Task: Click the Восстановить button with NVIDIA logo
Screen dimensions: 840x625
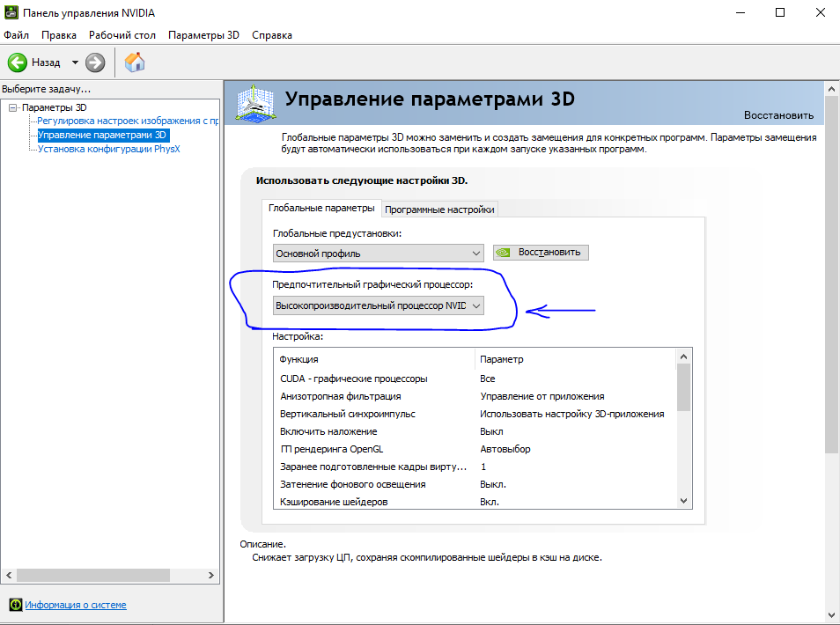Action: pyautogui.click(x=542, y=253)
